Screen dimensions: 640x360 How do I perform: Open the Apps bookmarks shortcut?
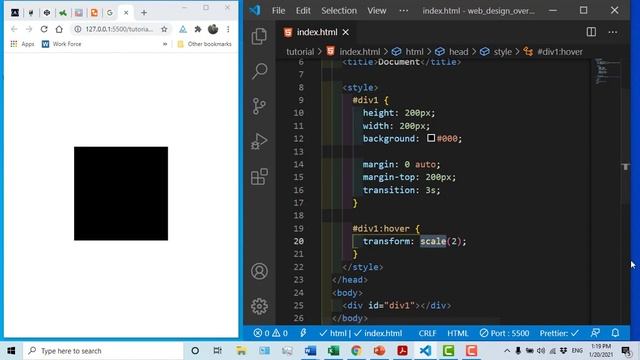click(x=22, y=44)
